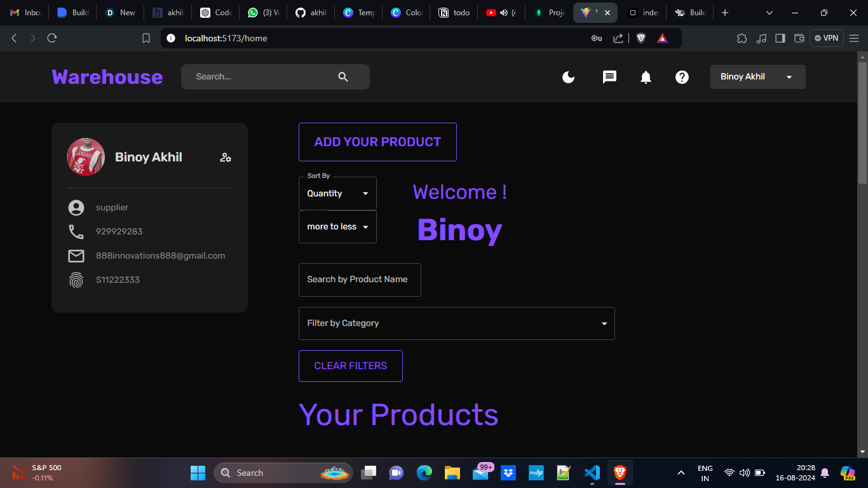Open messages using the chat icon
The height and width of the screenshot is (488, 868).
pos(609,77)
